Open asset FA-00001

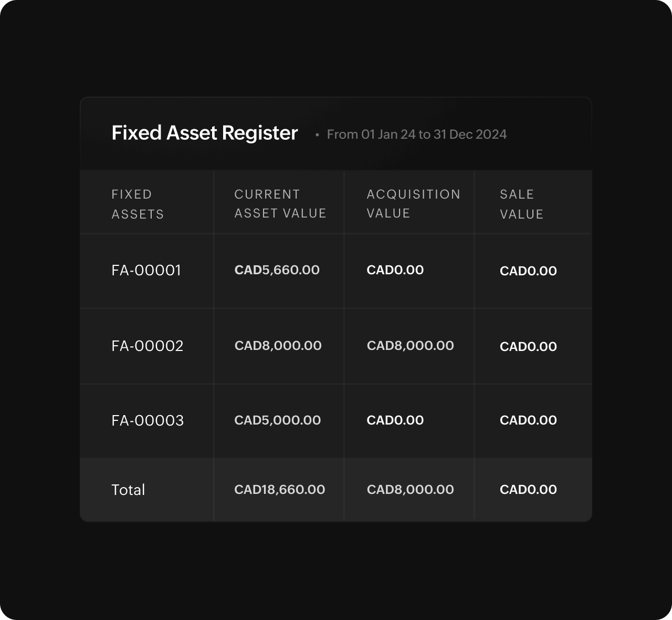(146, 270)
